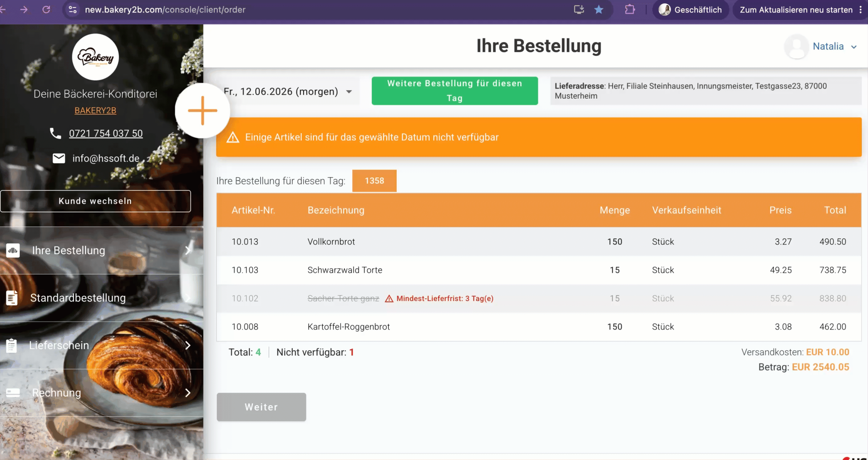Click the Bakery logo in the sidebar

(95, 57)
